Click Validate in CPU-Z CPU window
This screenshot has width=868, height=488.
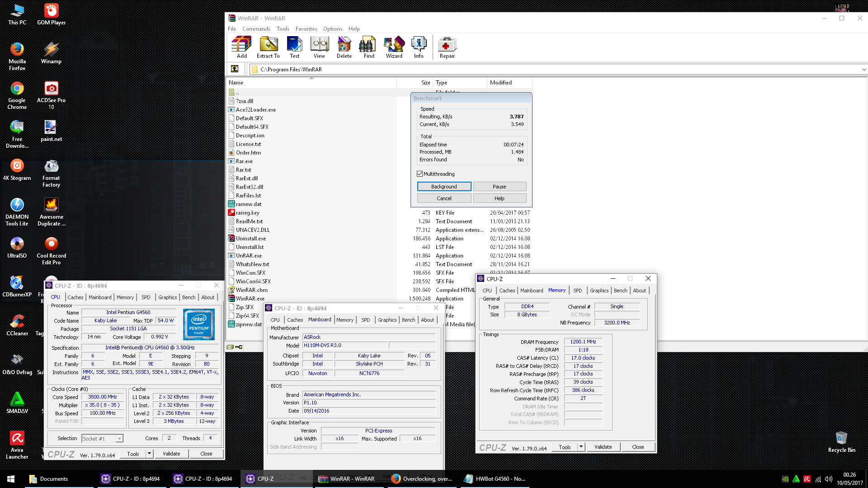(x=171, y=454)
